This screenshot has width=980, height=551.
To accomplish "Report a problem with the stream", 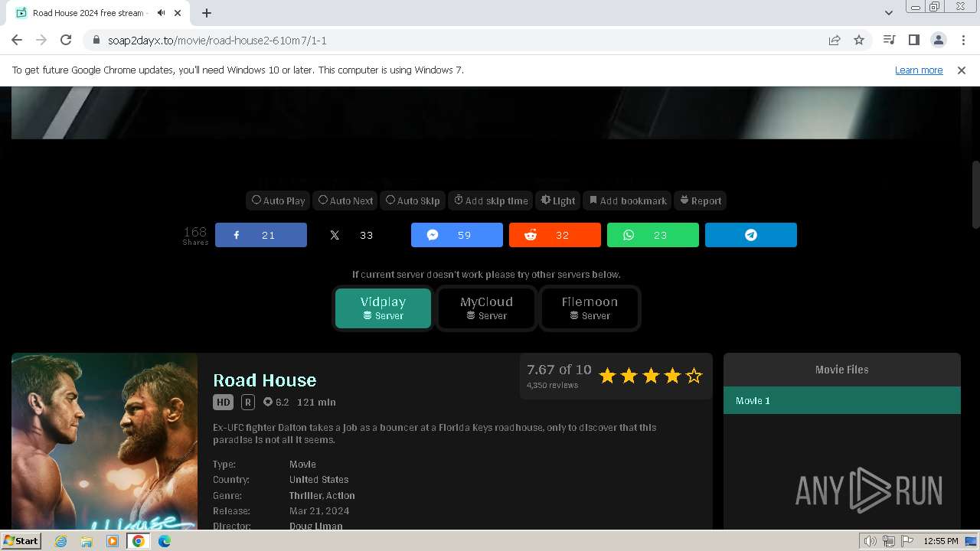I will point(701,201).
